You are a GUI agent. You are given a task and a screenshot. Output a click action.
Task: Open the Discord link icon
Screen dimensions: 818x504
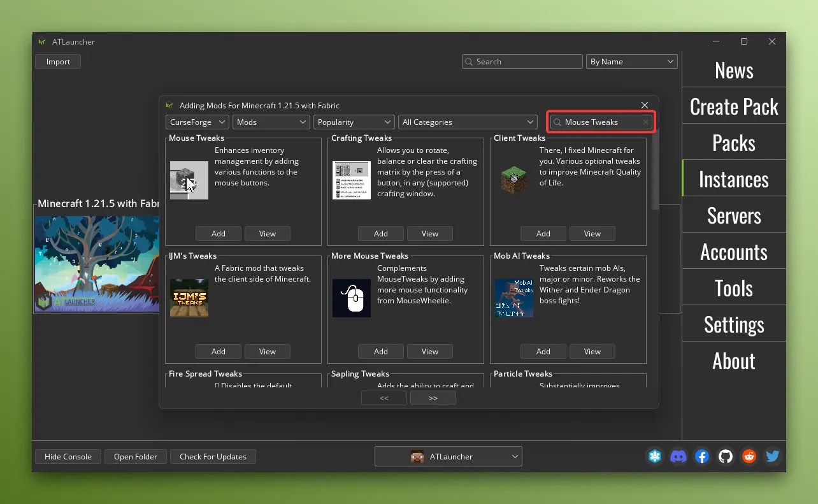pos(678,456)
